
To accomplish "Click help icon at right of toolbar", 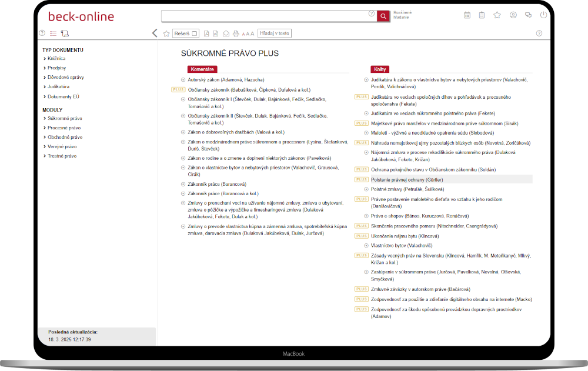I will pos(539,33).
